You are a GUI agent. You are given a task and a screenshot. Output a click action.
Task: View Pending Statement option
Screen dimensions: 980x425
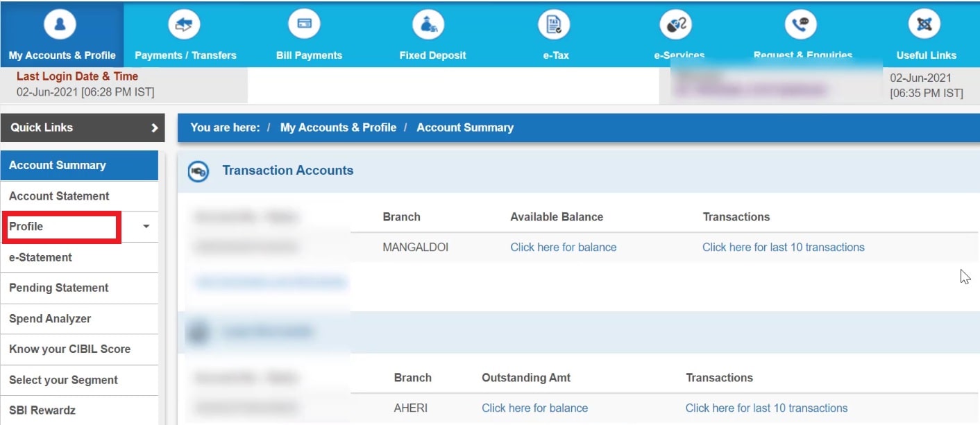click(58, 288)
